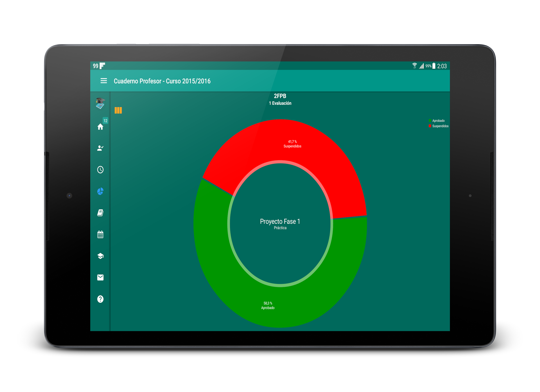This screenshot has width=540, height=392.
Task: Tap the 1 Evaluación subtitle
Action: click(280, 103)
